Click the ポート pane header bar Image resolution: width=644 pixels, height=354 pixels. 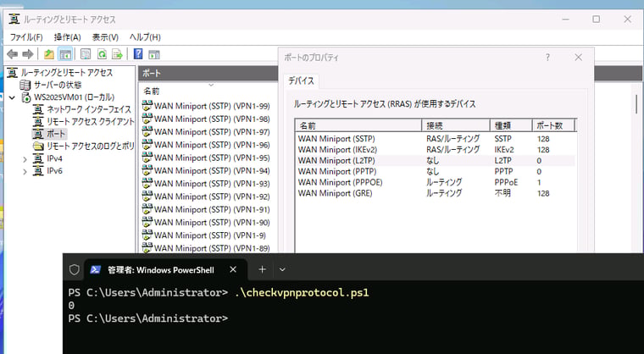point(208,73)
